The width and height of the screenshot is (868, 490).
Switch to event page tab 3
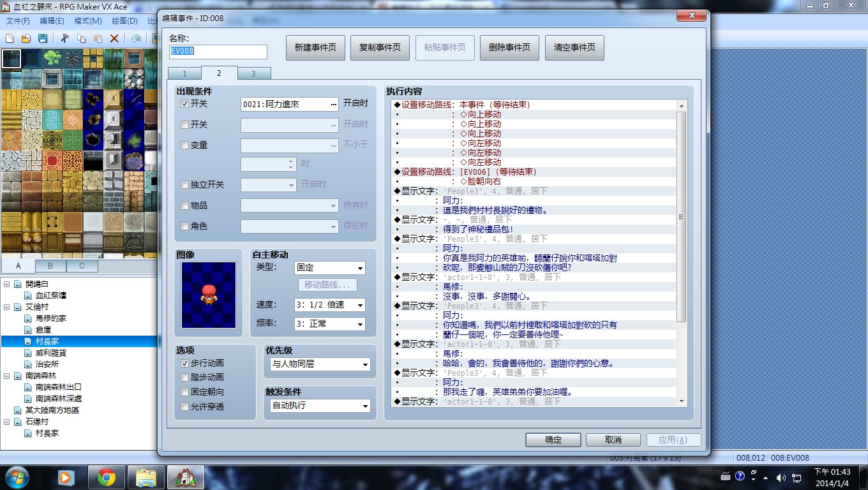point(253,73)
